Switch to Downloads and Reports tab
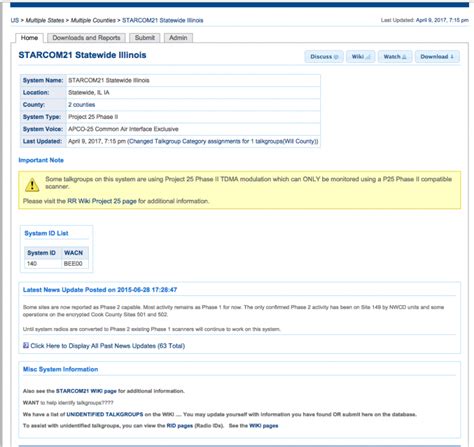 click(86, 38)
